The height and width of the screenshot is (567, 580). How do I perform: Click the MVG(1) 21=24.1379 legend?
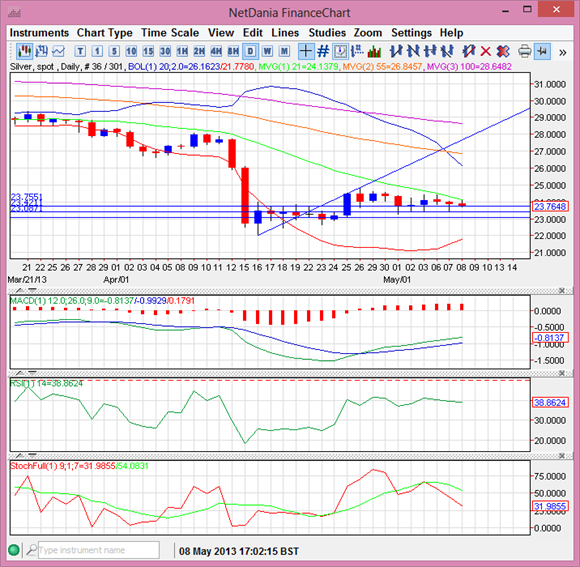(x=298, y=67)
